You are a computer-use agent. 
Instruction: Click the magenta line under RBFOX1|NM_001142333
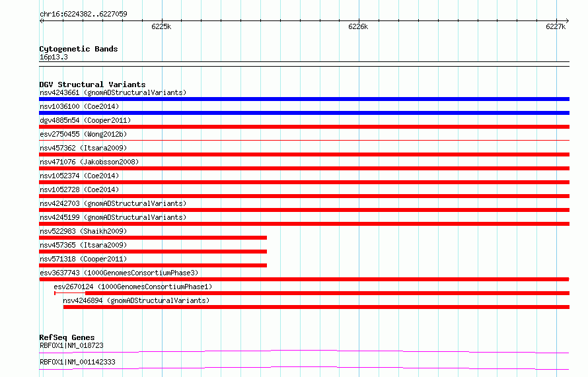pos(304,368)
